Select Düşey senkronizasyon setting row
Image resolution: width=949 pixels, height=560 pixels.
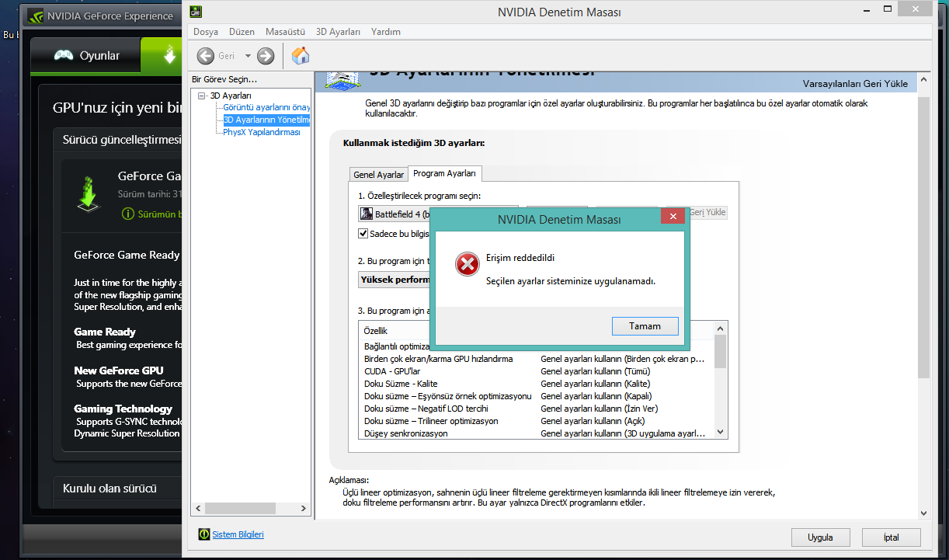click(x=535, y=433)
